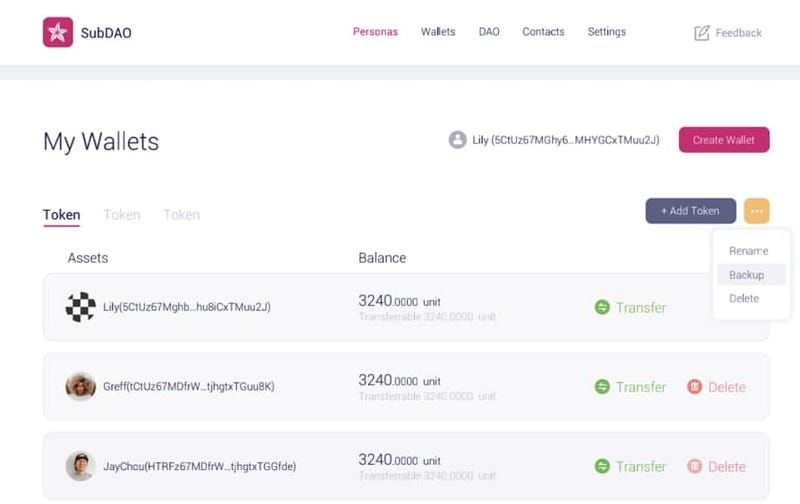Click Greff's profile photo avatar

(x=81, y=386)
